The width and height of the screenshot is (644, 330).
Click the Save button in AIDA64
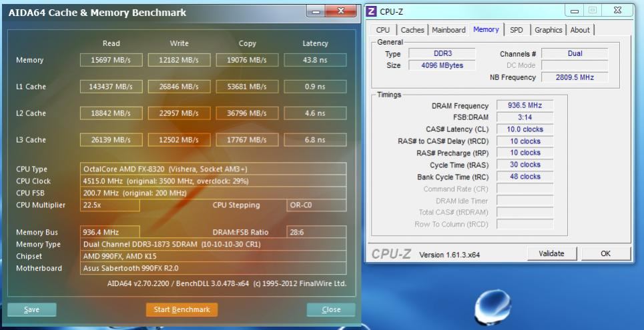[31, 309]
